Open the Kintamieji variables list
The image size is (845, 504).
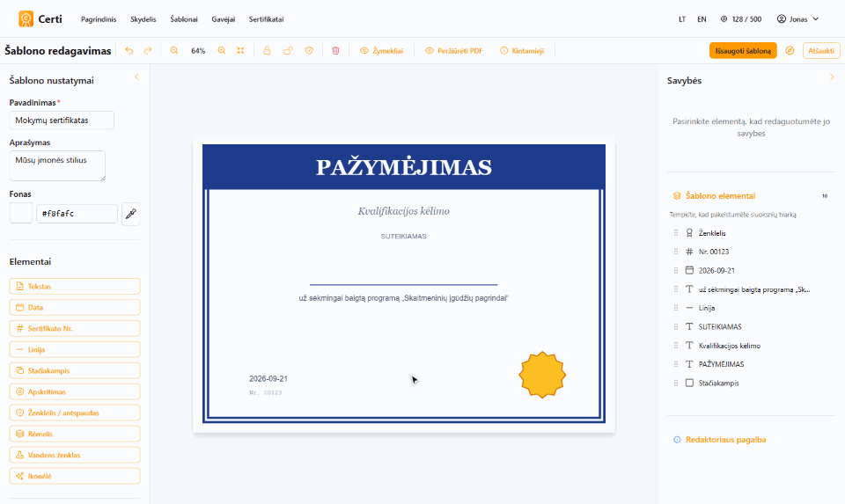[x=522, y=51]
